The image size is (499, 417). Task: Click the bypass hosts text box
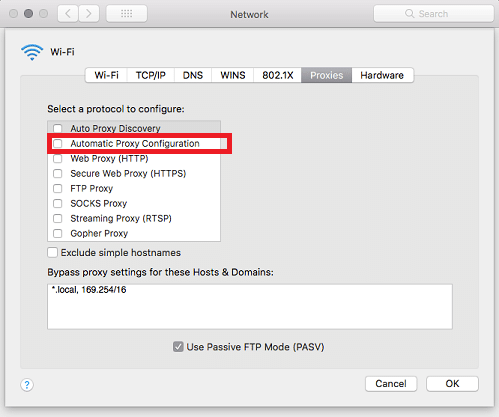point(250,306)
